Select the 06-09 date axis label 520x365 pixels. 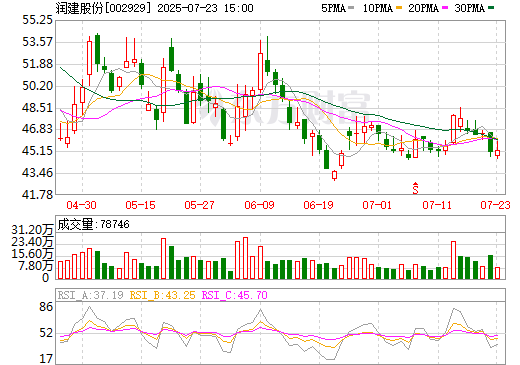259,205
